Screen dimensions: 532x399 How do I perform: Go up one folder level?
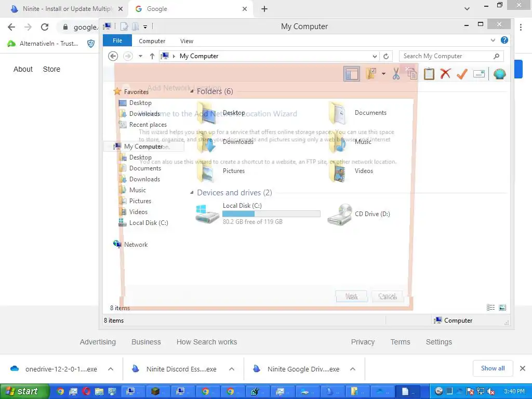click(x=152, y=56)
